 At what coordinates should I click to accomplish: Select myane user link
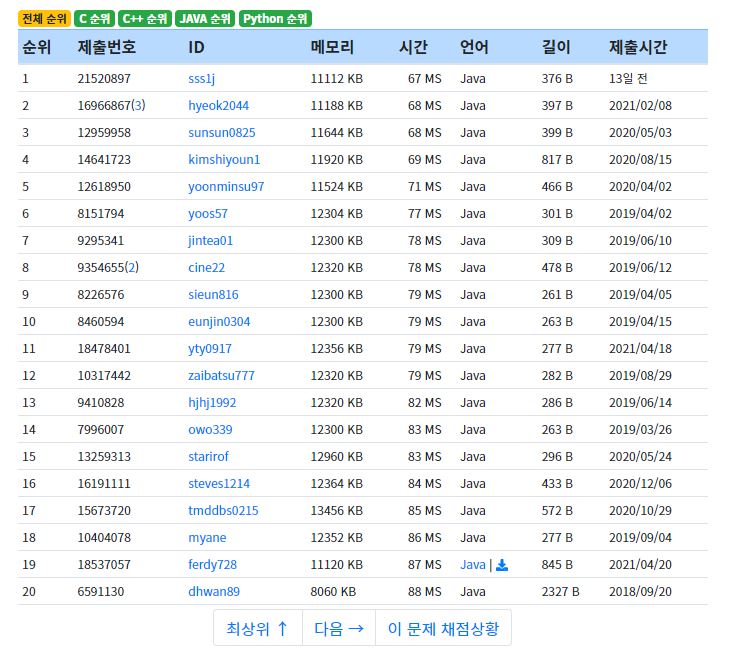(207, 537)
